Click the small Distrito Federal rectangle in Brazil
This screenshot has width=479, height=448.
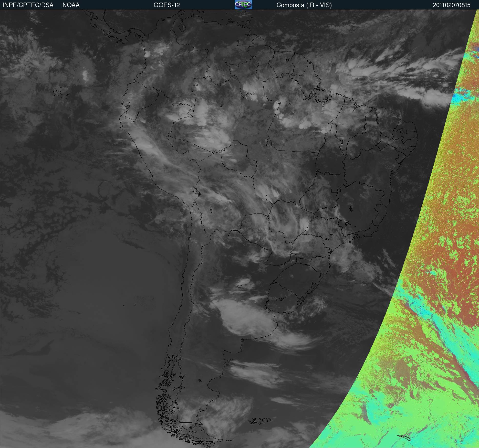[335, 190]
